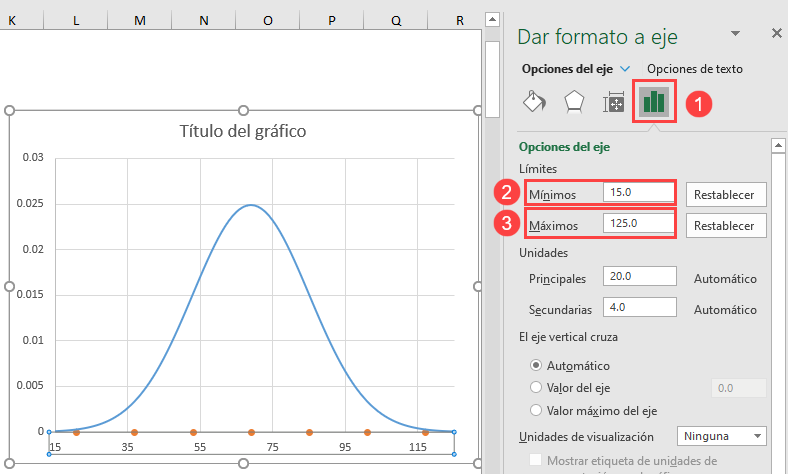The image size is (788, 474).
Task: Select the Valor del eje radio button
Action: click(536, 388)
